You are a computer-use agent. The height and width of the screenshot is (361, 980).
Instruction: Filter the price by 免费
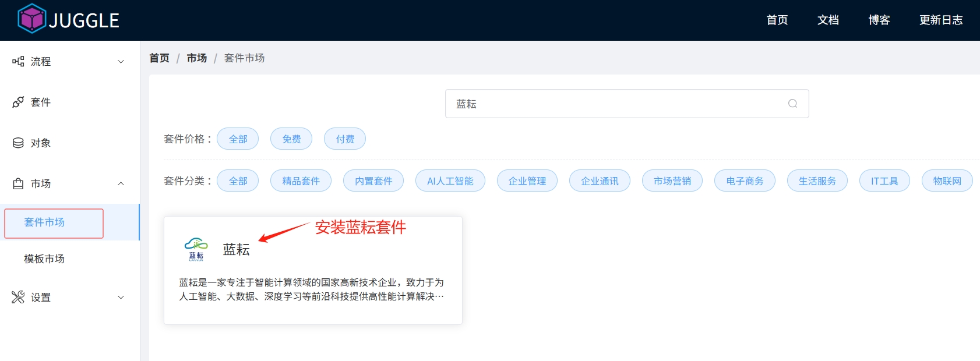tap(291, 139)
